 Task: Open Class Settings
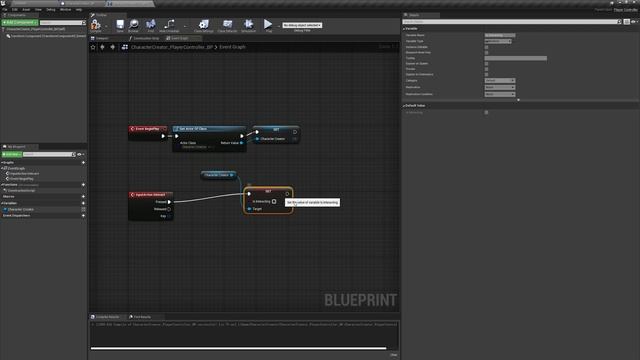tap(204, 25)
